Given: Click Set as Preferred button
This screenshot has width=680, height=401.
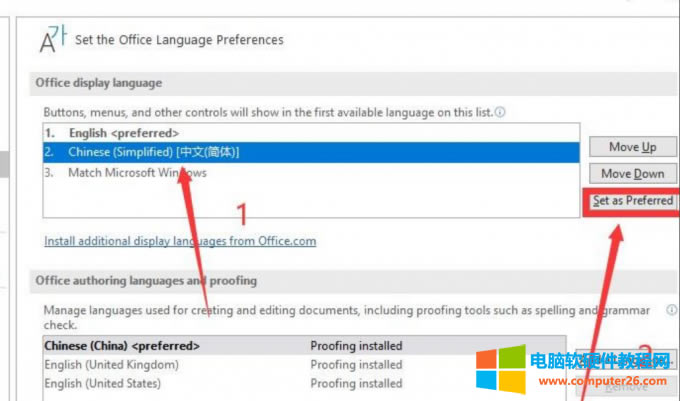Looking at the screenshot, I should coord(632,201).
